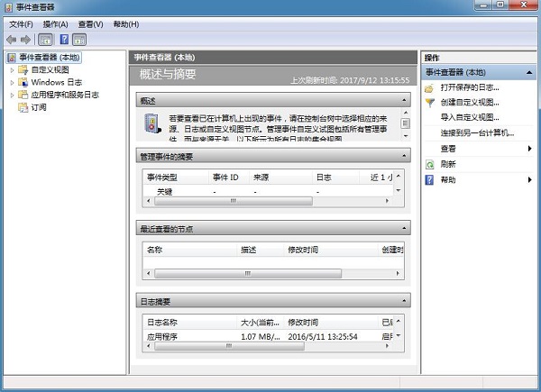This screenshot has height=392, width=541.
Task: Click the 2016/5/11 13:25:54 modified time cell
Action: tap(323, 336)
